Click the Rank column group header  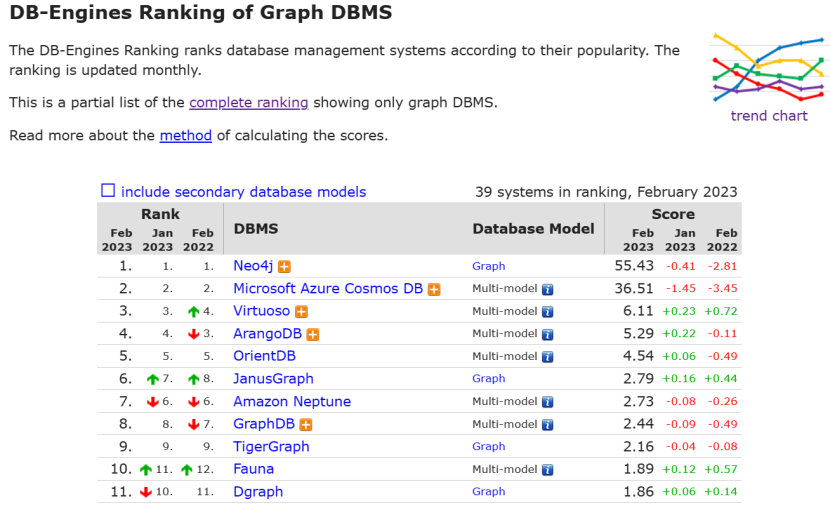(160, 214)
